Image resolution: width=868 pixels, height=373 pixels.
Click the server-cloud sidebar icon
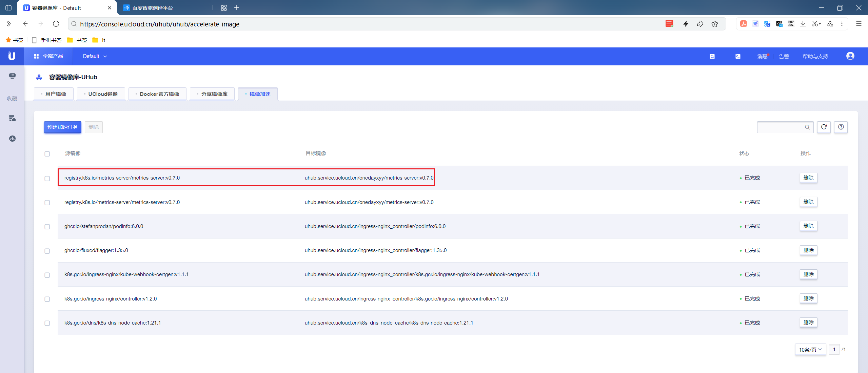[12, 118]
